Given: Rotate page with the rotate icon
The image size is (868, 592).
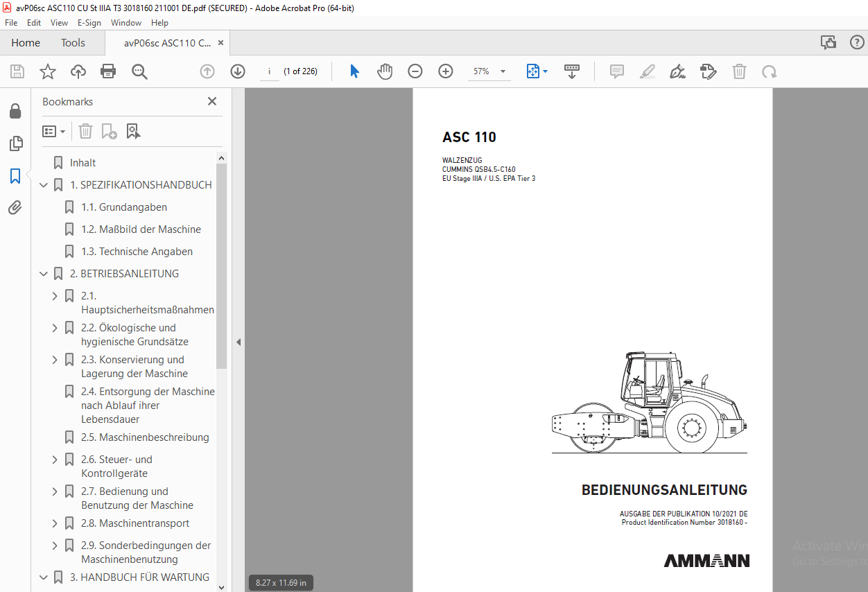Looking at the screenshot, I should pyautogui.click(x=769, y=71).
